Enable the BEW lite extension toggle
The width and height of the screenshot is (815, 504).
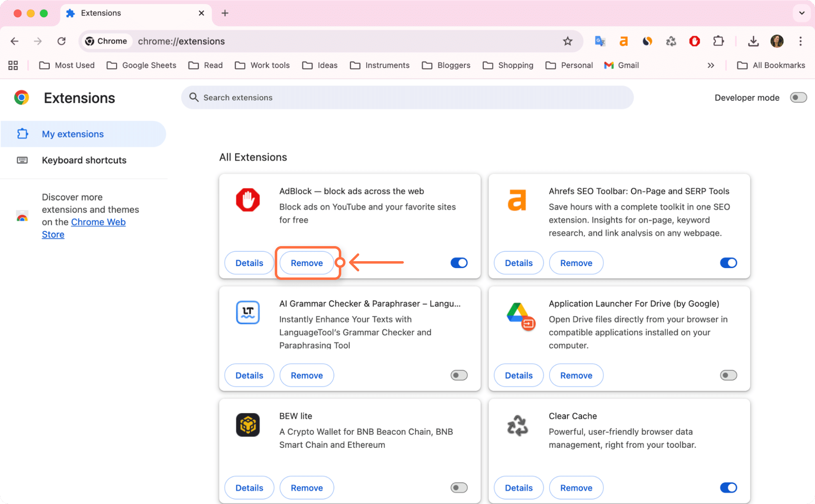pyautogui.click(x=459, y=487)
